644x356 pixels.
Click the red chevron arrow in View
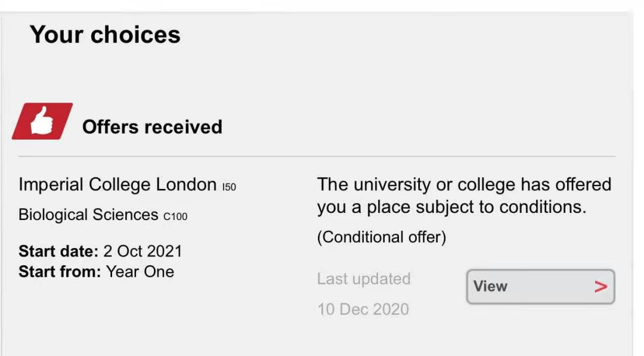click(x=600, y=287)
